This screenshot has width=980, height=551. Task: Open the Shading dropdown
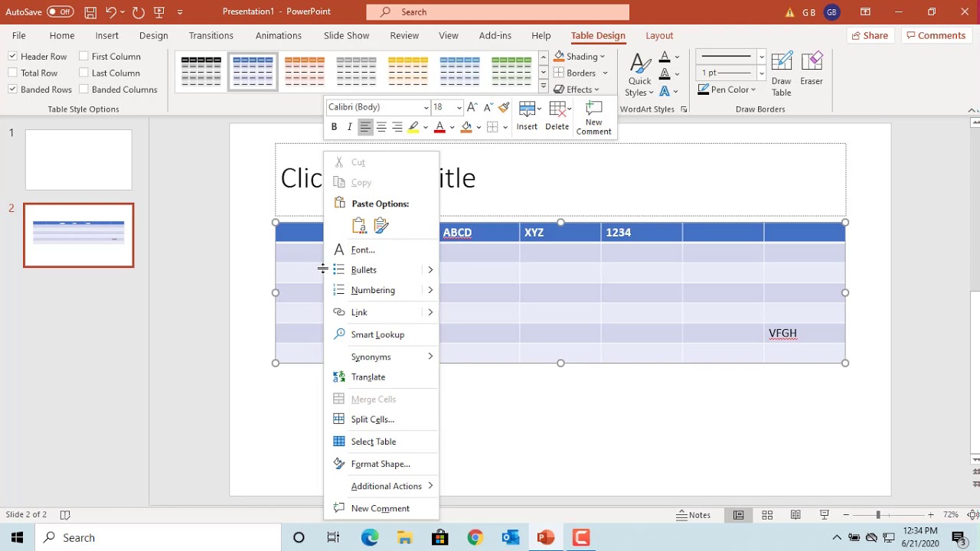[x=603, y=57]
